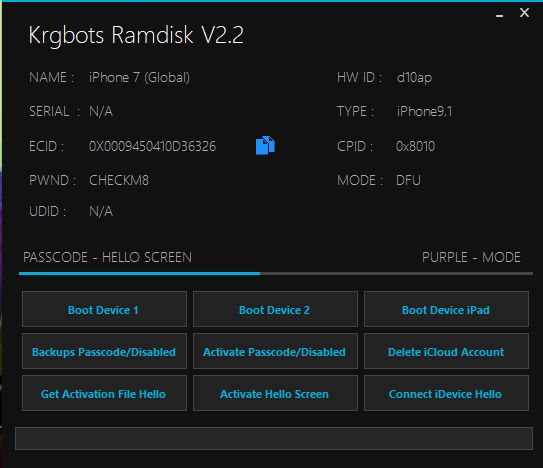This screenshot has width=543, height=468.
Task: Click CPID value 0x8010
Action: (416, 146)
